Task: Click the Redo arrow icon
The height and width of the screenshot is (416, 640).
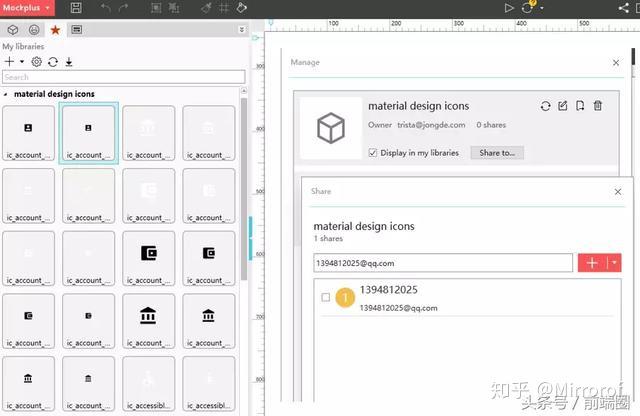Action: 124,8
